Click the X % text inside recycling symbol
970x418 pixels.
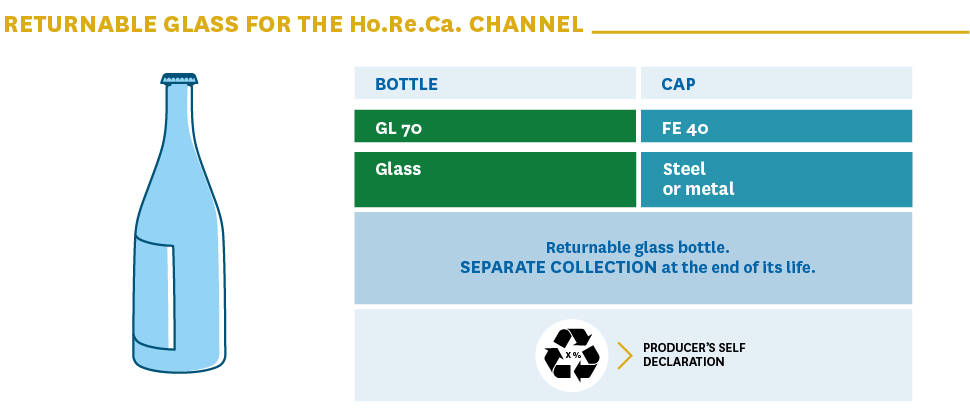(x=572, y=355)
